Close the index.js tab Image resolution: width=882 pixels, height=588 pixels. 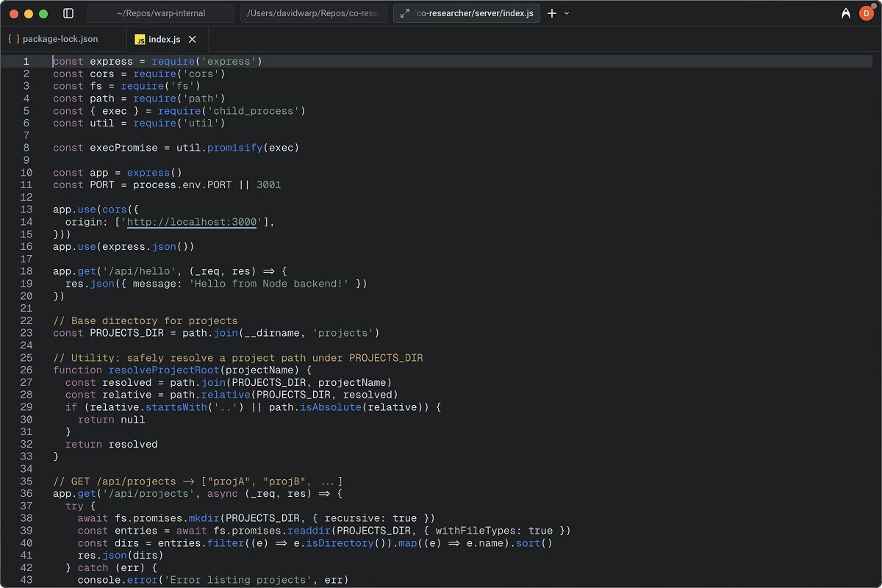(191, 39)
